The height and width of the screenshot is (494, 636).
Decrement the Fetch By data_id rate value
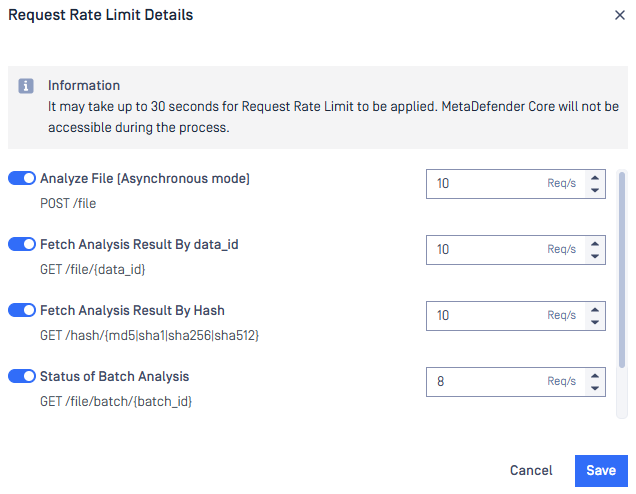[x=594, y=256]
